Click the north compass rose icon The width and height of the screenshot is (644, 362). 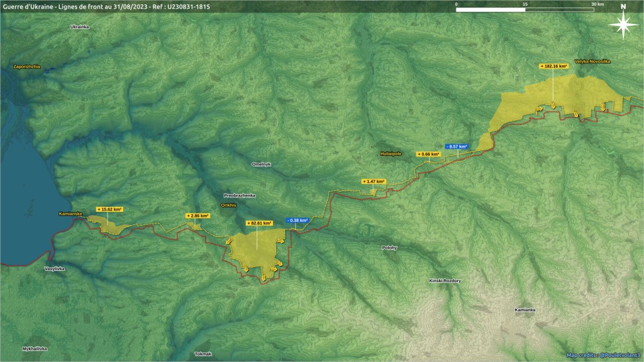pos(623,24)
